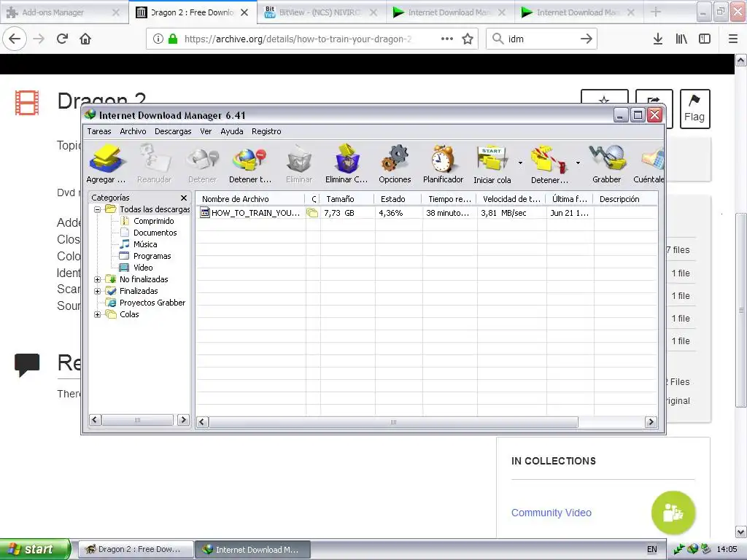Go to Firefox home page

click(x=85, y=39)
